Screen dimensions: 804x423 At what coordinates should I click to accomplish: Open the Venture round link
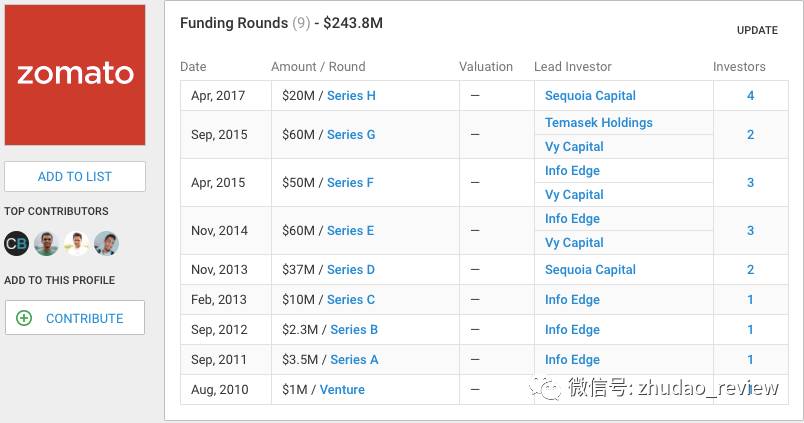[x=342, y=390]
